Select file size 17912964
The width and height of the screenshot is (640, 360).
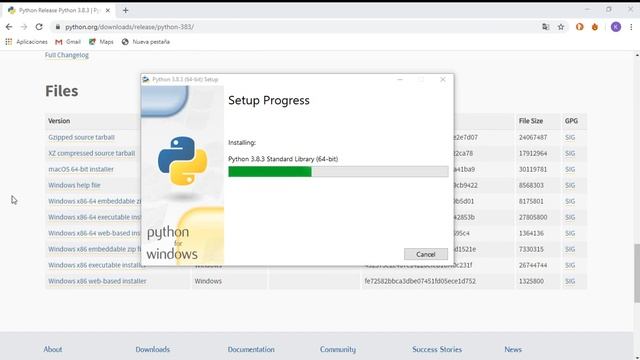(533, 153)
